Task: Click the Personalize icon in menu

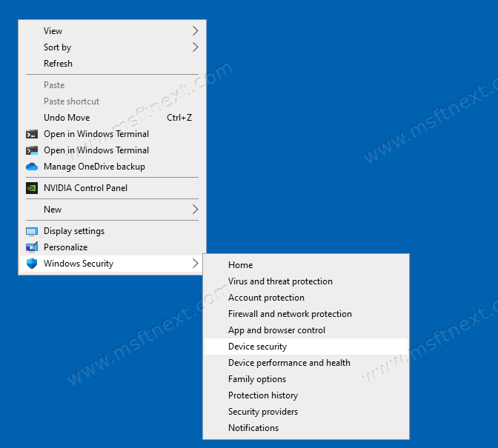Action: [32, 247]
